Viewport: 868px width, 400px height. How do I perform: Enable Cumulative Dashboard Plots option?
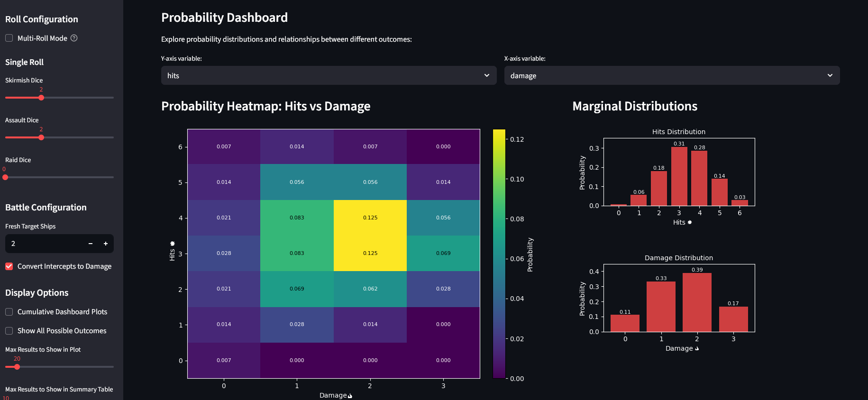[x=9, y=312]
